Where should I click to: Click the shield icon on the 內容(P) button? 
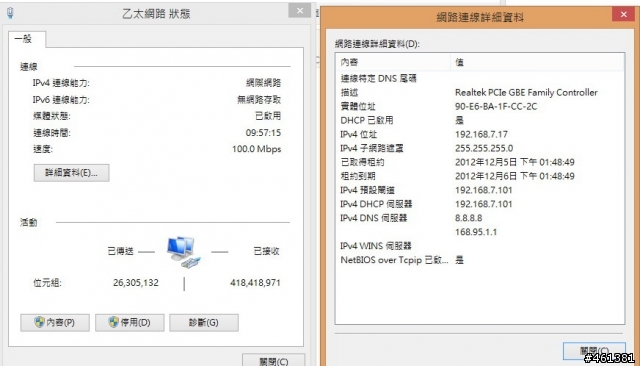click(39, 322)
